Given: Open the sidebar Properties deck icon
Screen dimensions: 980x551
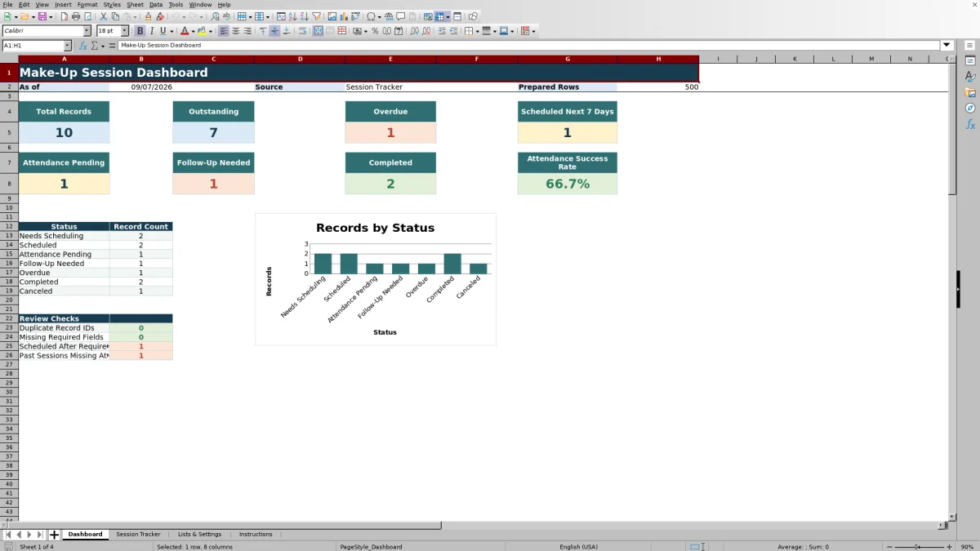Looking at the screenshot, I should [970, 61].
